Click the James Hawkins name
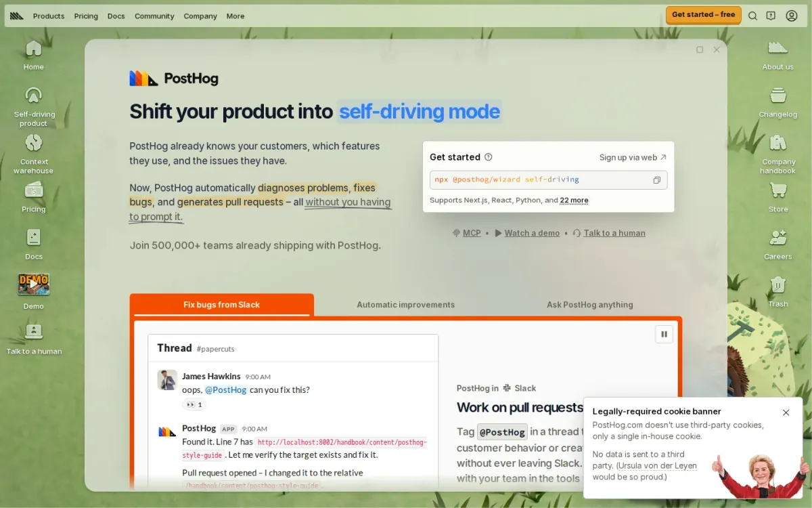The height and width of the screenshot is (508, 812). point(211,377)
